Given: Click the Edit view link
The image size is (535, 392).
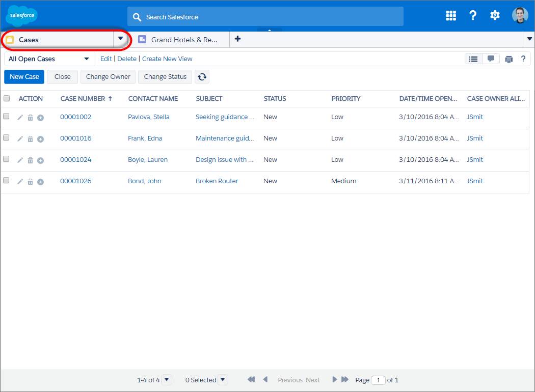Looking at the screenshot, I should (106, 59).
